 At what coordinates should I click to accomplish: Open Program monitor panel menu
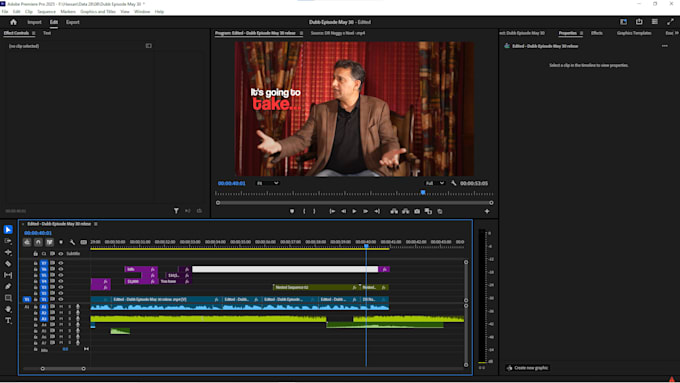pos(301,33)
